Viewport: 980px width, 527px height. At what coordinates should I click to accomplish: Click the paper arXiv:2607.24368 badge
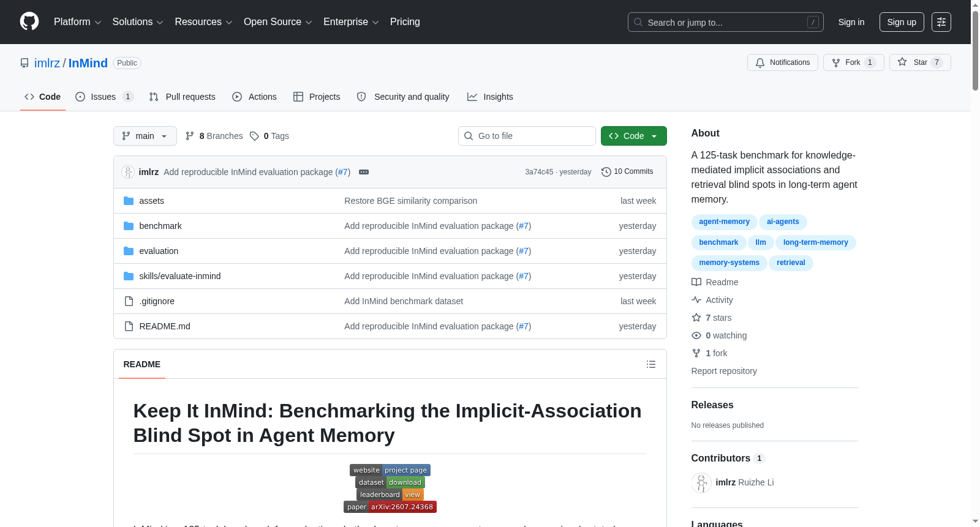(390, 507)
